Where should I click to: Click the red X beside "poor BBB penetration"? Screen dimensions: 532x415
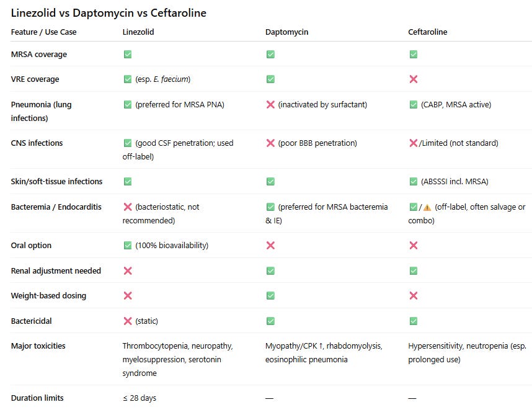(x=270, y=143)
